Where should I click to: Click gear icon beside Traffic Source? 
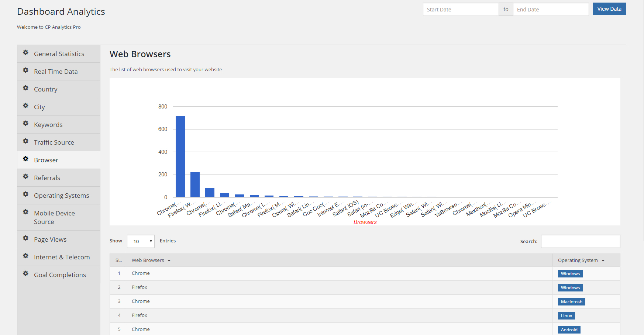point(25,141)
